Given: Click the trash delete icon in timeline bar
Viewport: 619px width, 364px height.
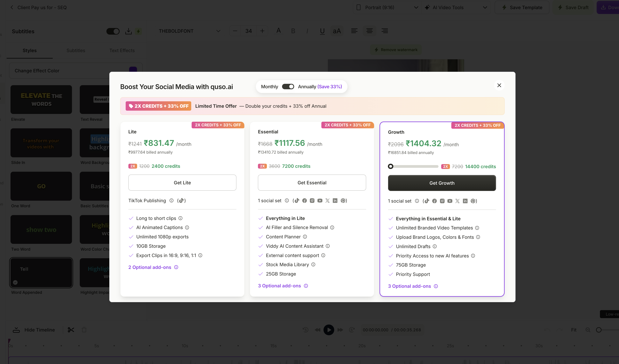Looking at the screenshot, I should click(84, 330).
